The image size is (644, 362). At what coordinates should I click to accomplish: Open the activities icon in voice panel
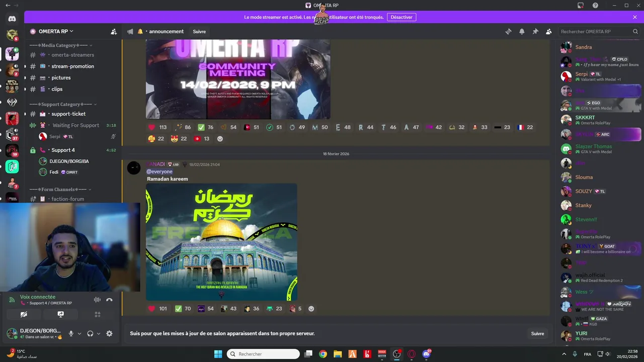tap(98, 314)
